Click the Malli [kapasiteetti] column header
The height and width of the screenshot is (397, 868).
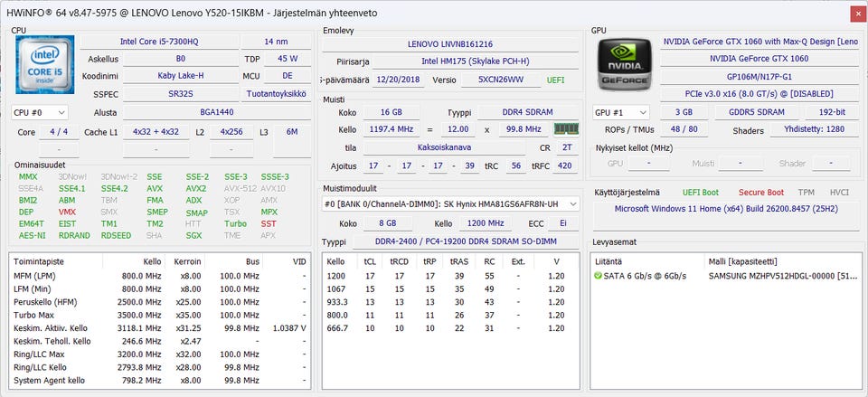[782, 261]
